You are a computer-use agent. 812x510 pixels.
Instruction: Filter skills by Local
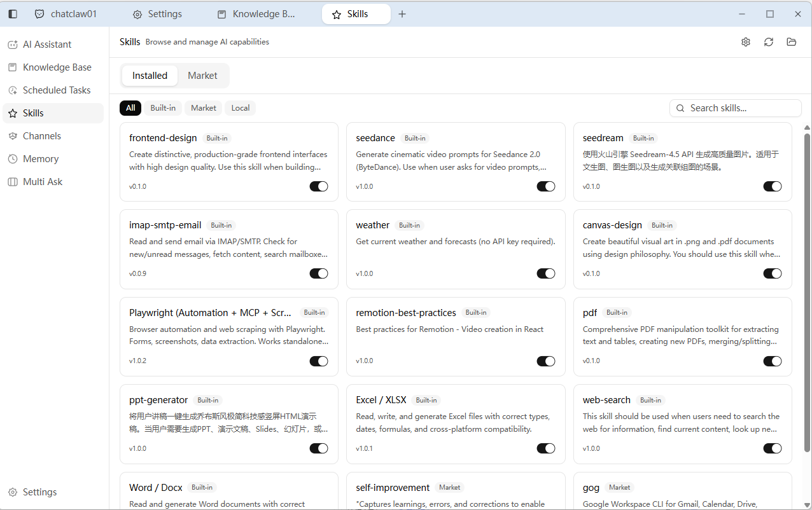(x=241, y=108)
